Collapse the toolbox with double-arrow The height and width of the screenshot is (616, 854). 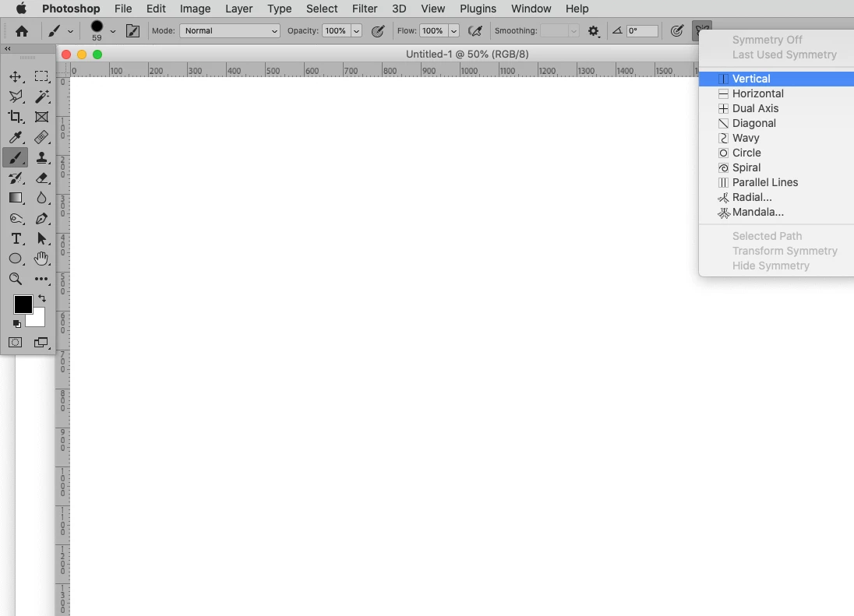coord(8,48)
